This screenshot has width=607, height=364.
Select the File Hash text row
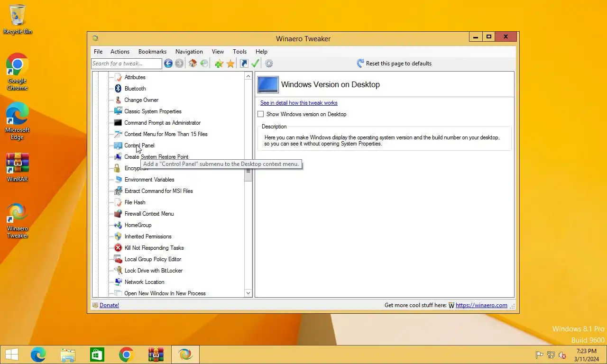(x=135, y=202)
